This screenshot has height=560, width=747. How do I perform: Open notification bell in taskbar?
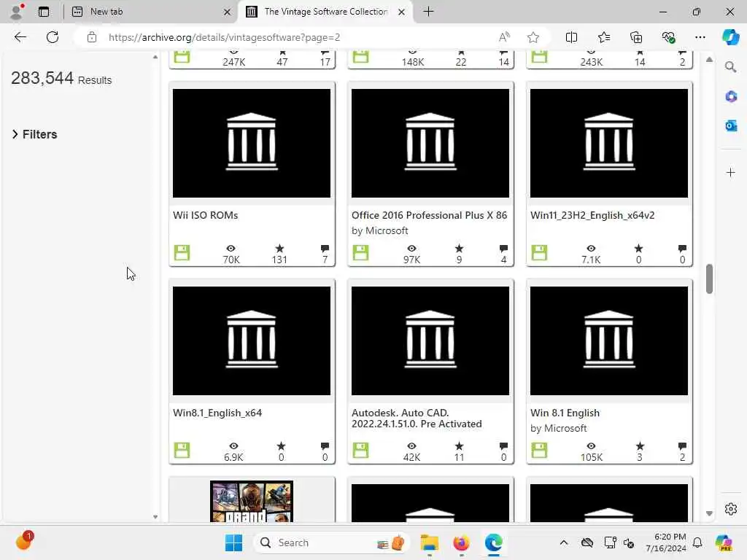(697, 542)
